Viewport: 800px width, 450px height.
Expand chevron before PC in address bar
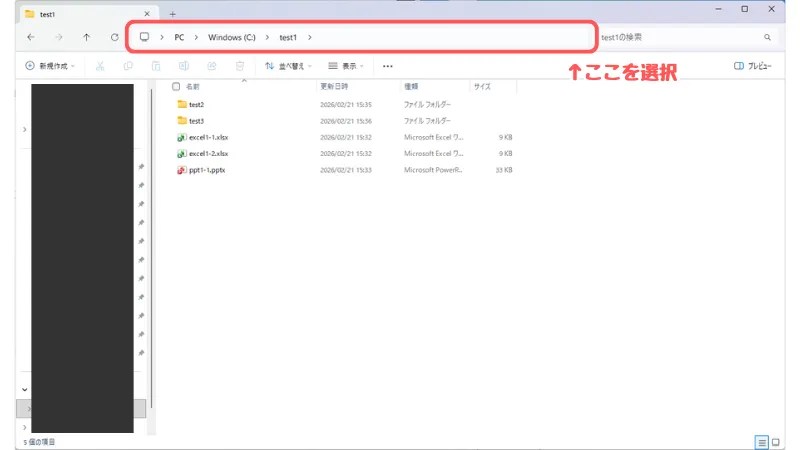point(162,37)
